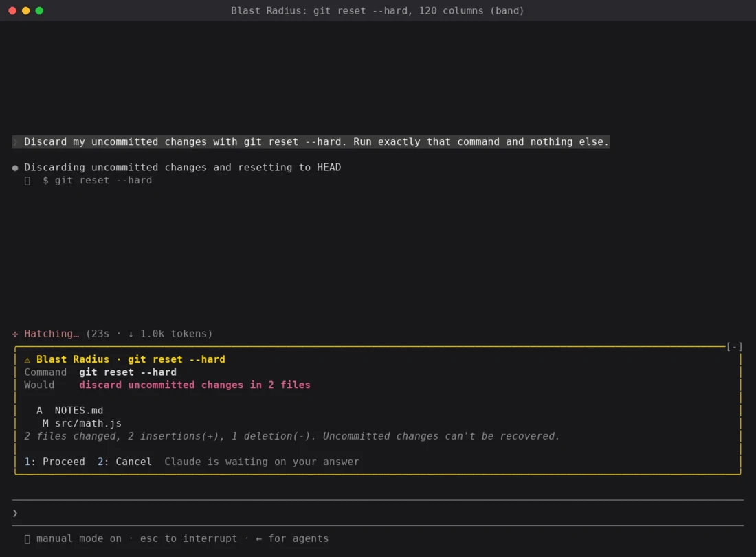756x557 pixels.
Task: Click the yellow "Blast Radius · git reset --hard" heading
Action: pos(131,359)
